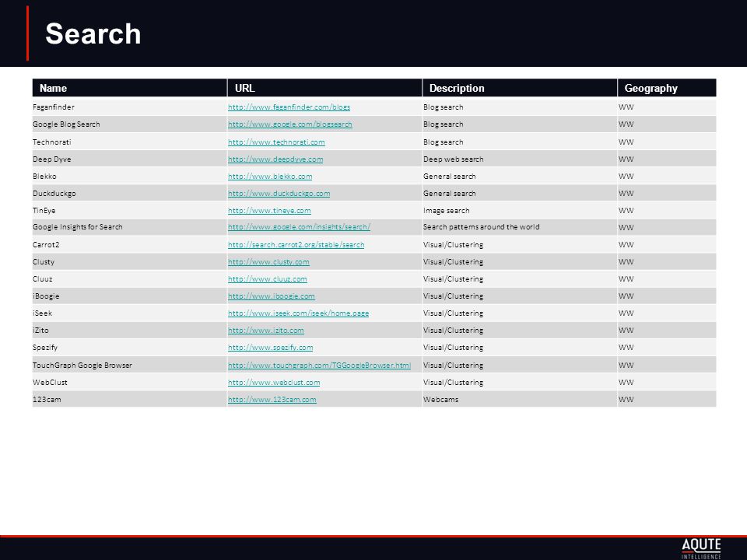The height and width of the screenshot is (560, 747).
Task: Click the Deep web search description
Action: (453, 159)
